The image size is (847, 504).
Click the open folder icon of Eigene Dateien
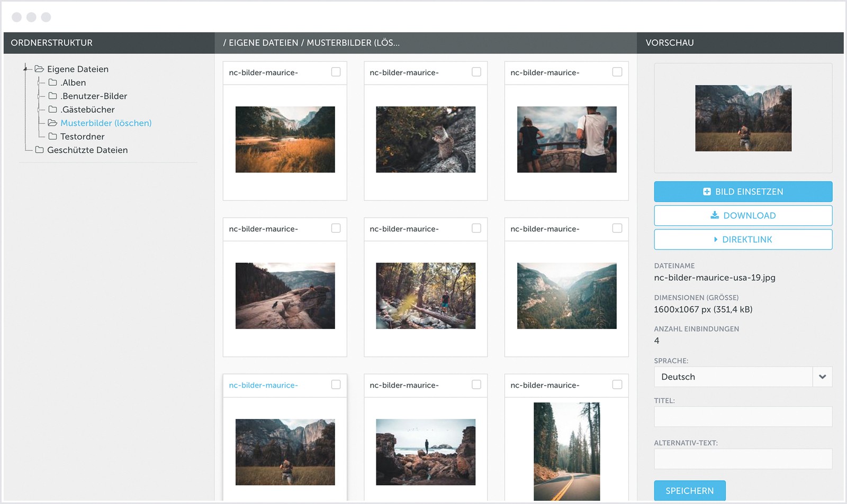(39, 69)
